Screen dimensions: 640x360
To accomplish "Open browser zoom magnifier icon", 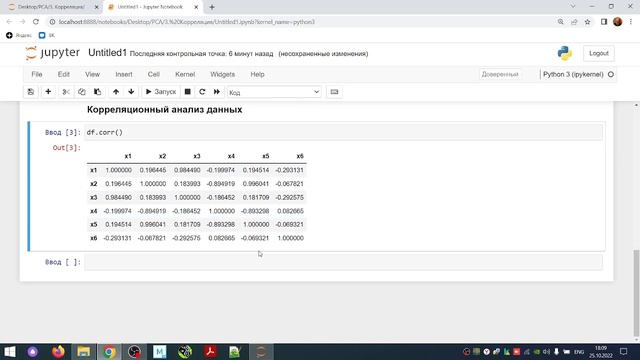I will [560, 22].
